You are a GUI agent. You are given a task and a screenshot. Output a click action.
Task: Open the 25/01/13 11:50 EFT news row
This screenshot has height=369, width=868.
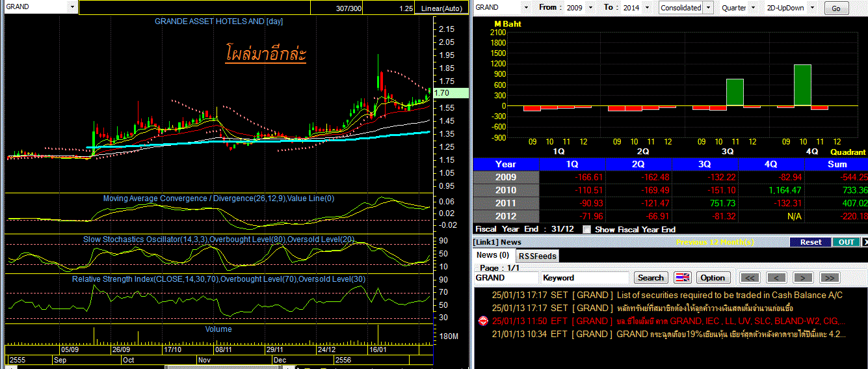click(x=670, y=321)
